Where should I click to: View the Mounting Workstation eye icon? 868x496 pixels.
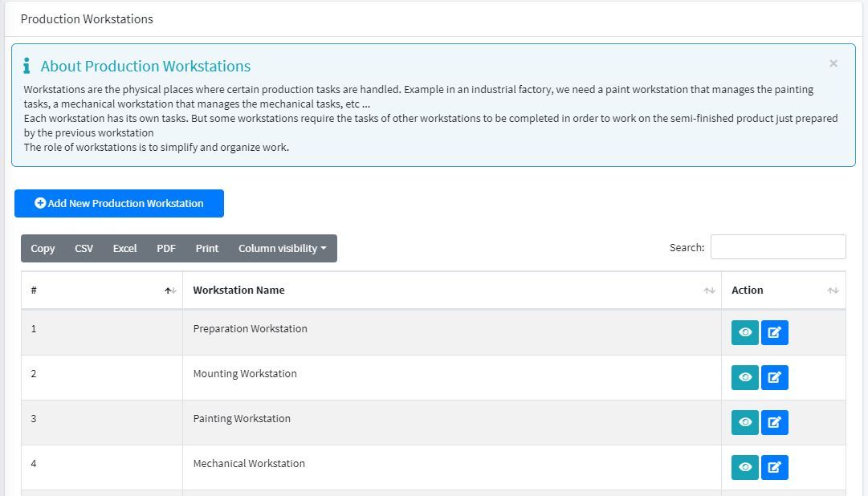pos(744,377)
